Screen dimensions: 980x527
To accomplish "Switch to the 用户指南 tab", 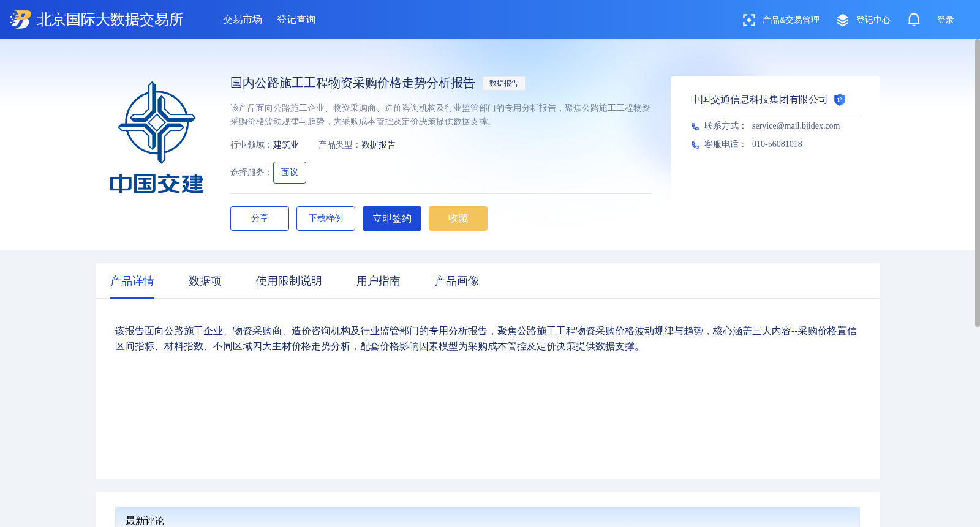I will (379, 281).
